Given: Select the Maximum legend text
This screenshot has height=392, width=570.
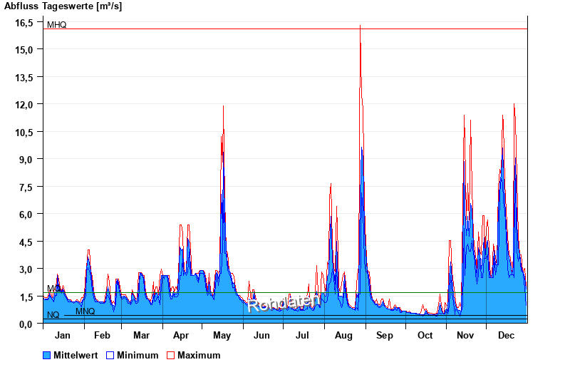Looking at the screenshot, I should (199, 355).
